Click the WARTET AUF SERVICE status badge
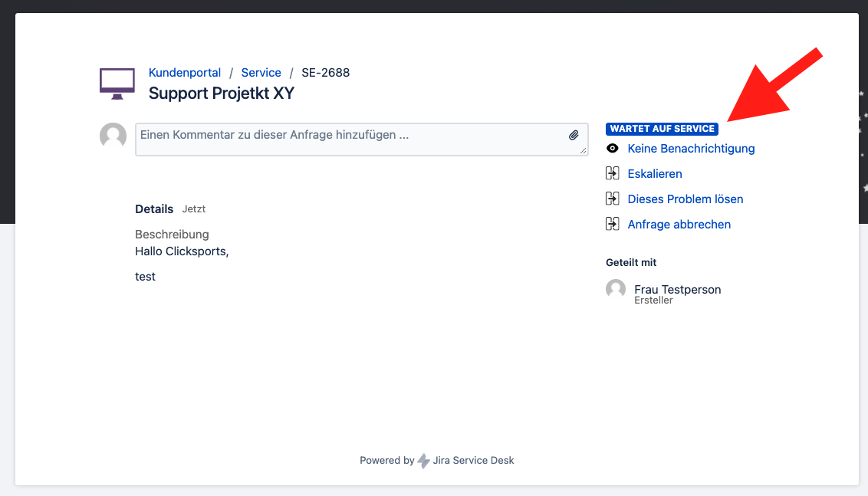Image resolution: width=868 pixels, height=496 pixels. coord(662,129)
